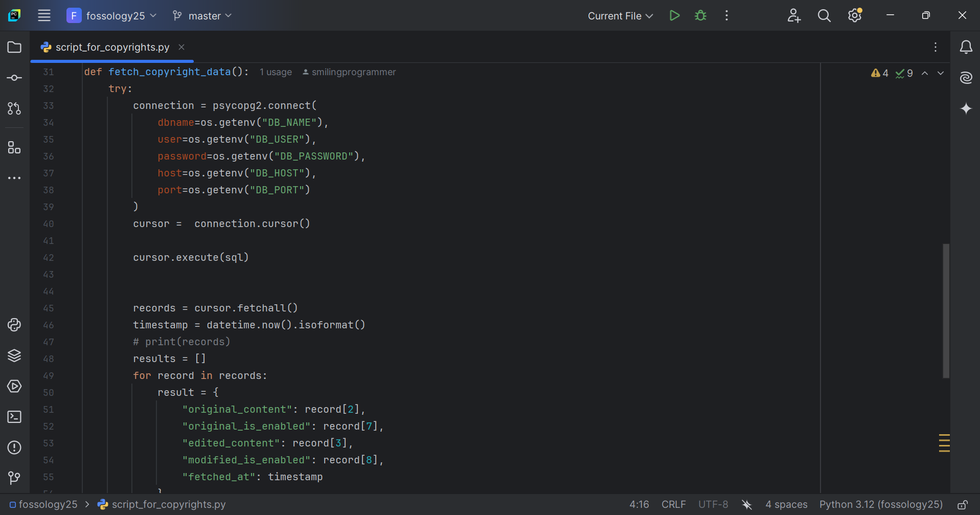
Task: Select the script_for_copyrights.py editor tab
Action: click(x=112, y=47)
